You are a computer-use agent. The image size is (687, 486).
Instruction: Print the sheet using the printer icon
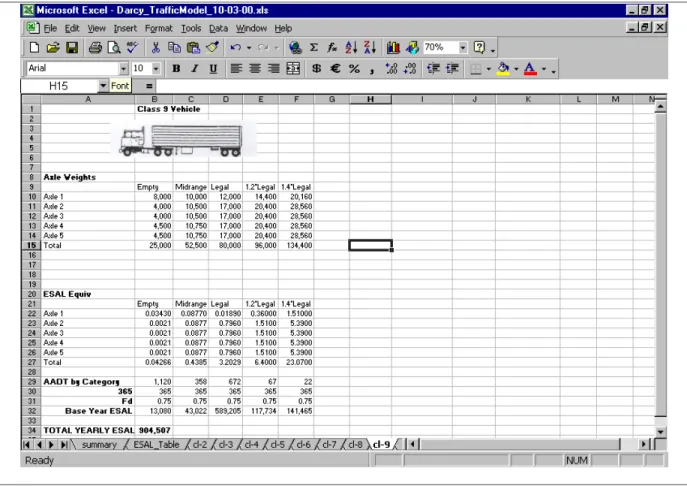95,47
